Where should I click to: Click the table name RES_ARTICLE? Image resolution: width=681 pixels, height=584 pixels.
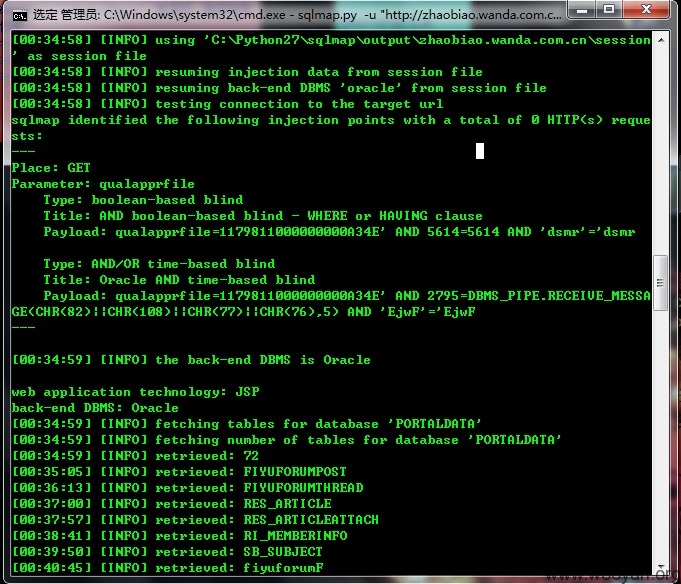(x=287, y=504)
